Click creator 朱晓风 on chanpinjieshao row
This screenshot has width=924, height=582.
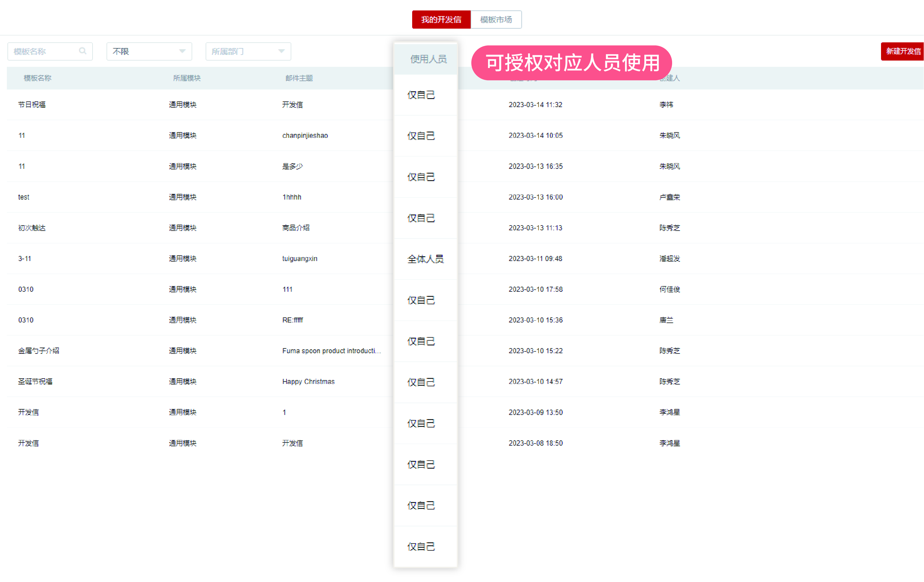tap(670, 135)
